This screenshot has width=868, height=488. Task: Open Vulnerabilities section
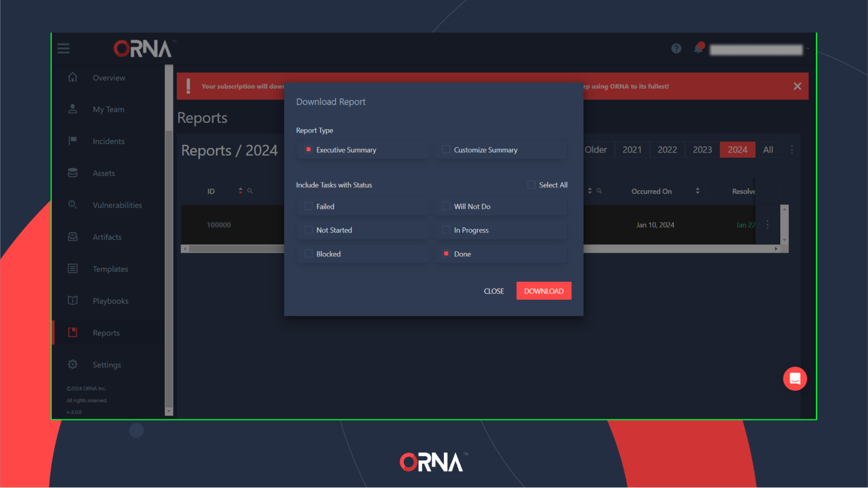point(117,204)
